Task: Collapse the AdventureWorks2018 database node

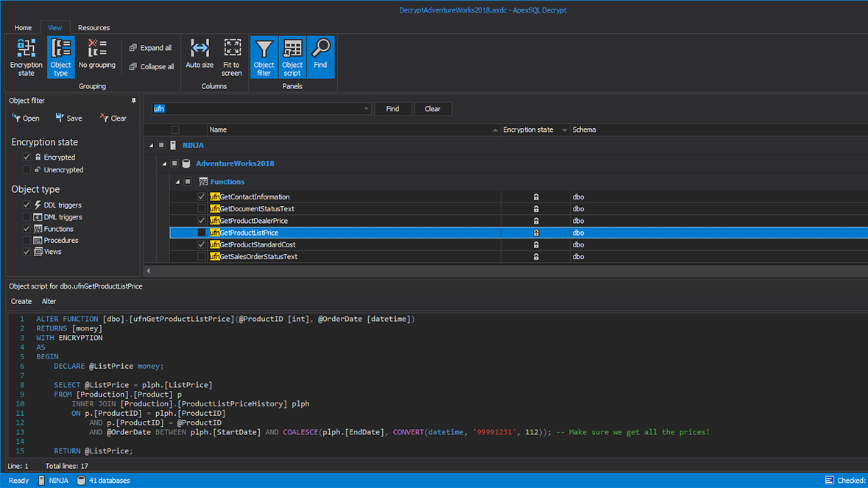Action: 164,164
